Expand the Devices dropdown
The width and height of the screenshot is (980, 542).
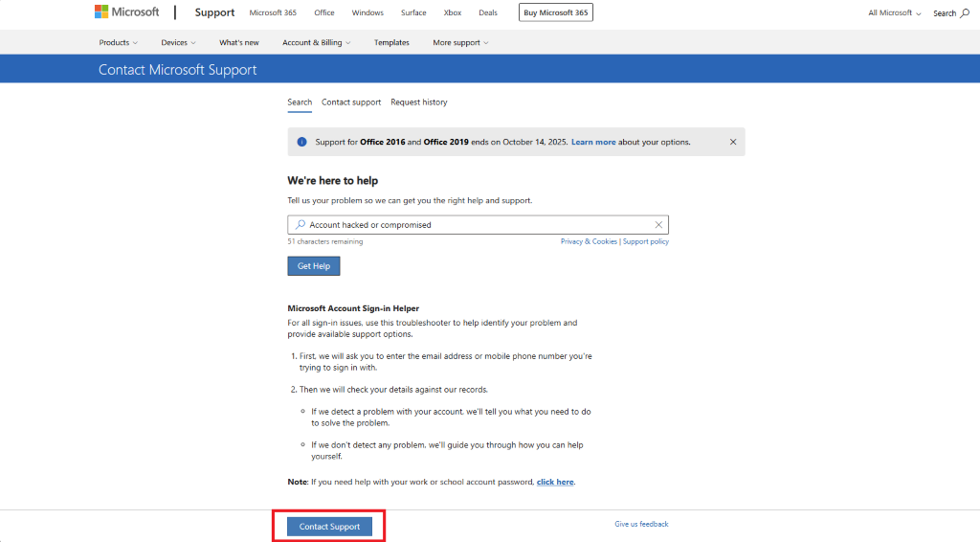pos(178,42)
